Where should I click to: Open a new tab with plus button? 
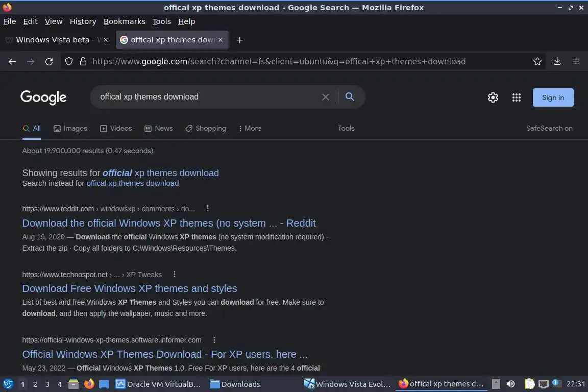tap(239, 40)
